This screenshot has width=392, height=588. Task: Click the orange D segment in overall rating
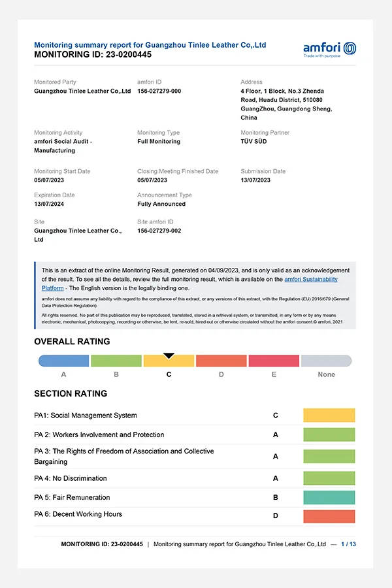[221, 361]
